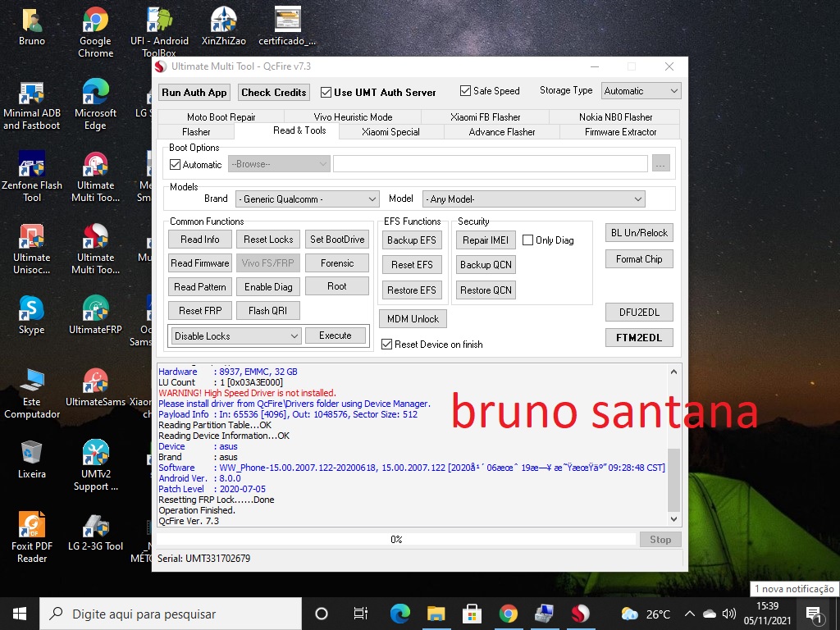Open Zenfone Flash Tool desktop icon
The height and width of the screenshot is (630, 840).
point(32,177)
